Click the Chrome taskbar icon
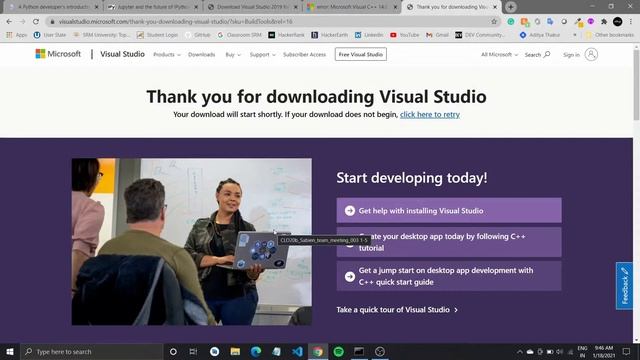This screenshot has width=640, height=360. click(318, 351)
